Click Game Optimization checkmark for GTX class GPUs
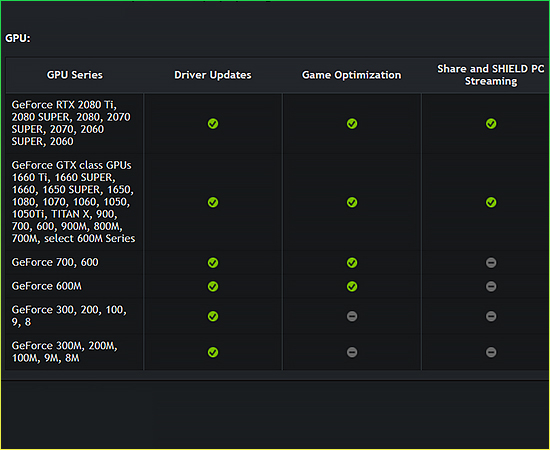The image size is (550, 450). click(352, 202)
